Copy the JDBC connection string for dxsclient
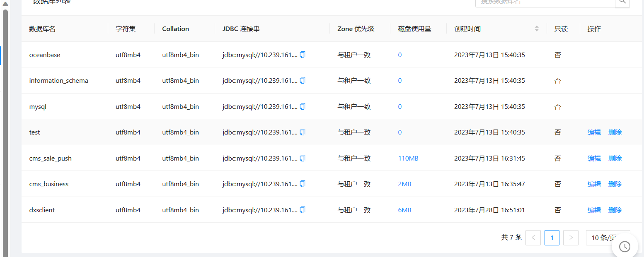This screenshot has width=644, height=257. [303, 210]
